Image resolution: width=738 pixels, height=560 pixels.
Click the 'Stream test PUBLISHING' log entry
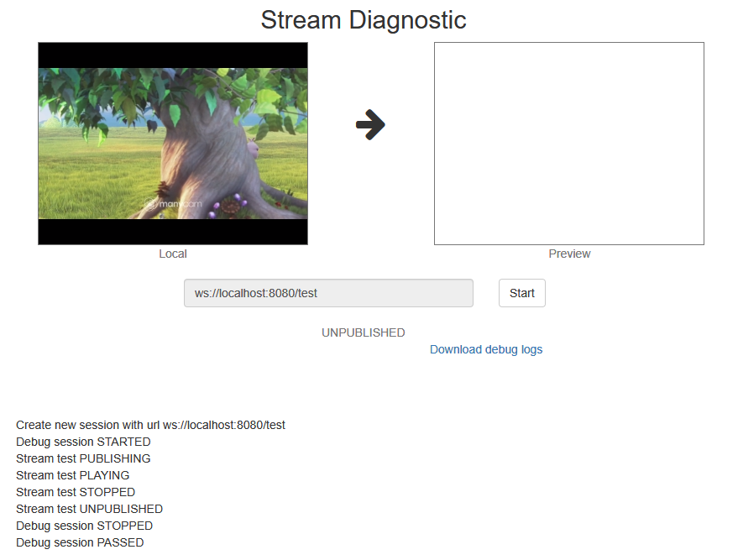[x=83, y=458]
